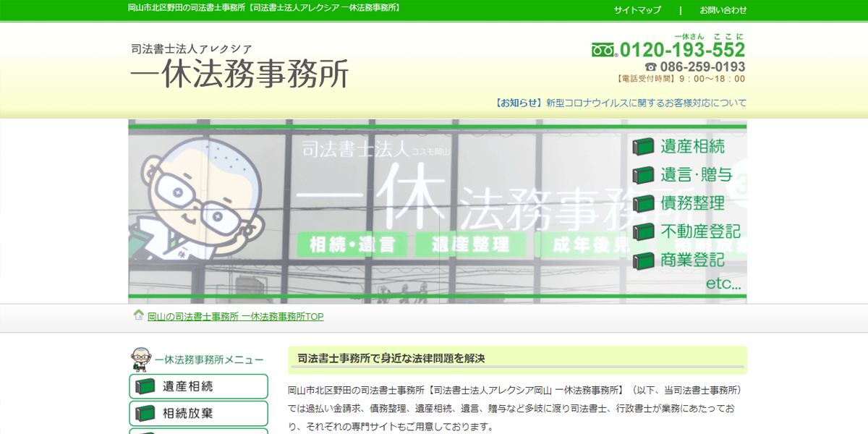868x434 pixels.
Task: Click the book icon beside 遺産相続 in the banner
Action: (642, 148)
